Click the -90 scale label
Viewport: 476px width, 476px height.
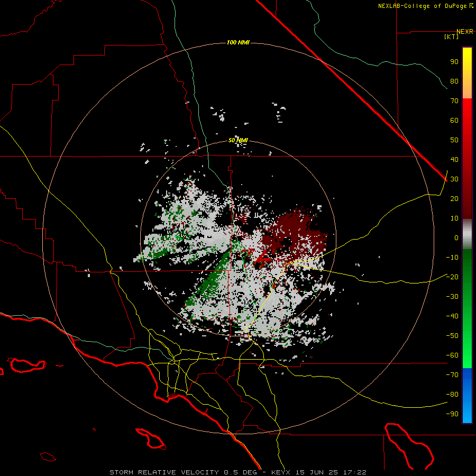(x=452, y=414)
